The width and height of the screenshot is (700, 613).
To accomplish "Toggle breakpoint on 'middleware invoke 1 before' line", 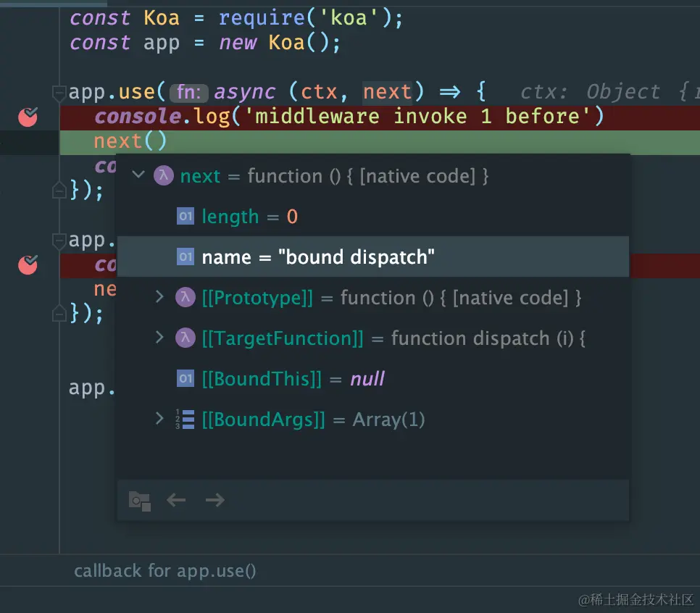I will tap(28, 117).
